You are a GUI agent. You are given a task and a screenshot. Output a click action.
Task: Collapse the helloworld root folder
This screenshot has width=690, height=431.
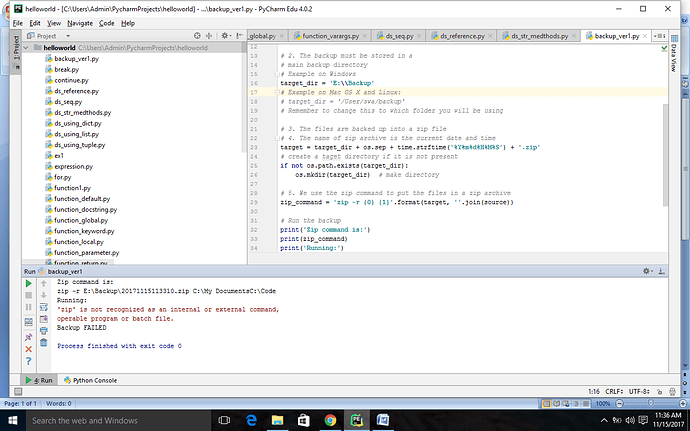click(28, 47)
